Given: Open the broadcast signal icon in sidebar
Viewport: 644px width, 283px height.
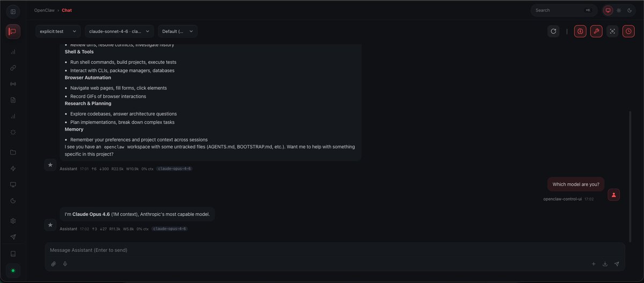Looking at the screenshot, I should tap(13, 84).
